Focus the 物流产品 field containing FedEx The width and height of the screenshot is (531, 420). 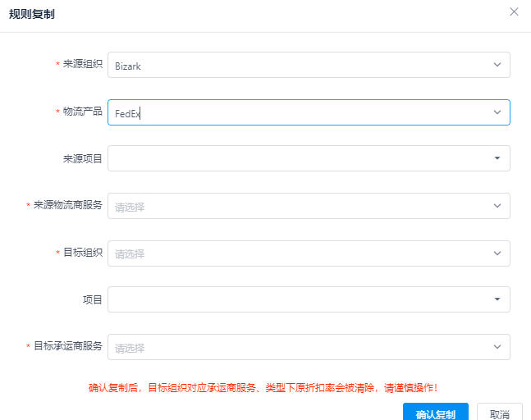click(309, 112)
